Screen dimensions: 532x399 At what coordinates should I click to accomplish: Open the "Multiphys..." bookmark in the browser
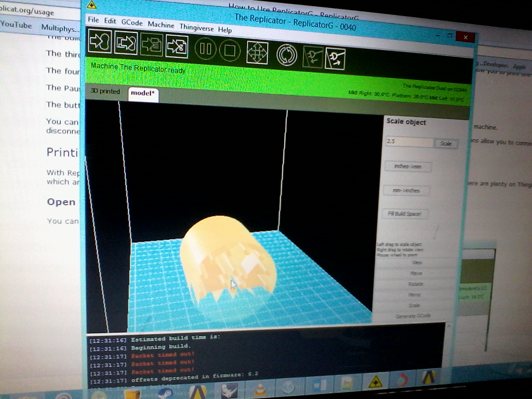[x=60, y=28]
